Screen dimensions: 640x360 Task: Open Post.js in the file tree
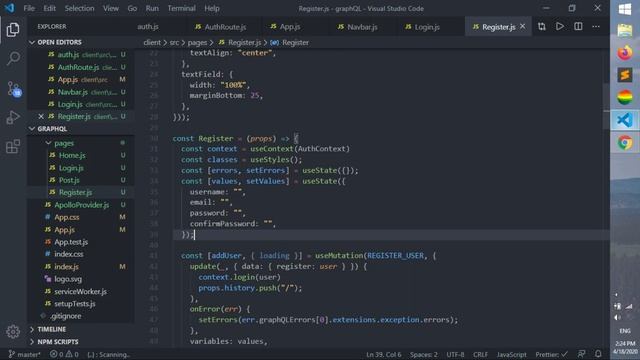69,180
